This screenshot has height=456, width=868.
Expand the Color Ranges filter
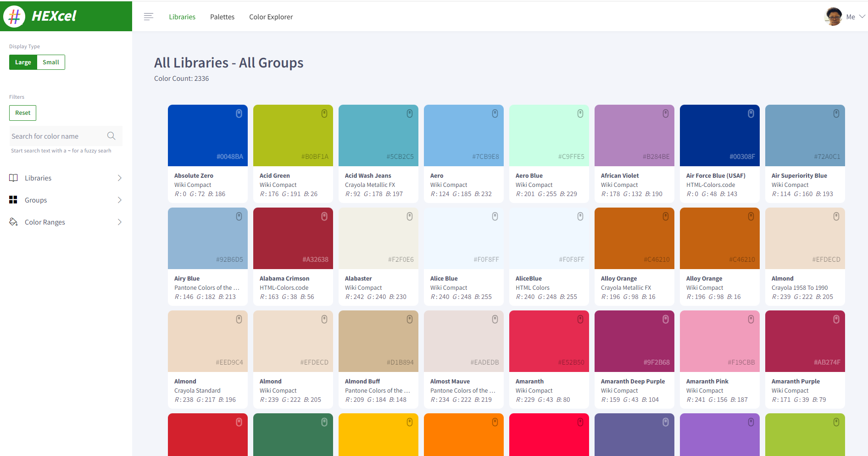tap(66, 222)
